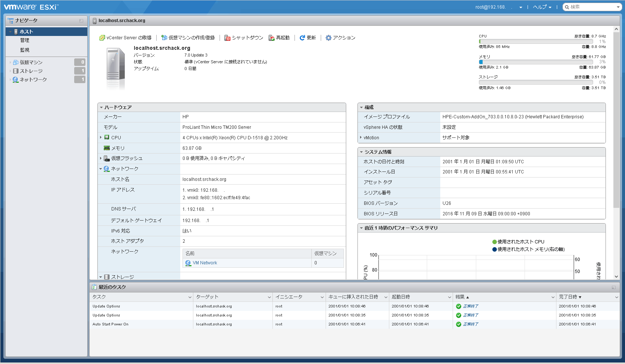
Task: Click the Reboot host icon
Action: tap(272, 38)
